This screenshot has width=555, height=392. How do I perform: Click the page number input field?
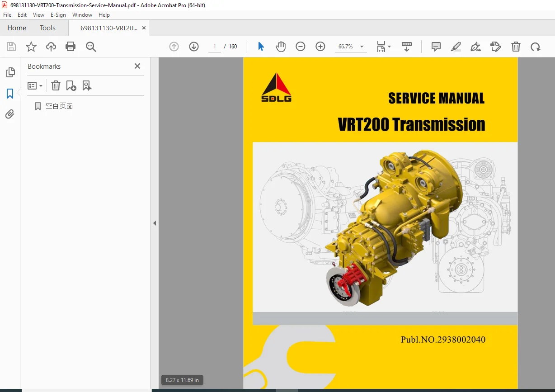[x=214, y=47]
